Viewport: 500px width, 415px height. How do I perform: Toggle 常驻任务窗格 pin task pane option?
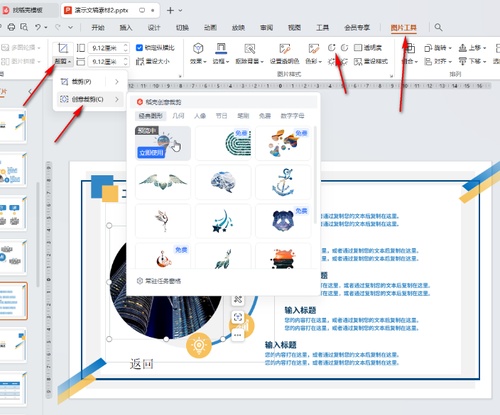tap(159, 281)
